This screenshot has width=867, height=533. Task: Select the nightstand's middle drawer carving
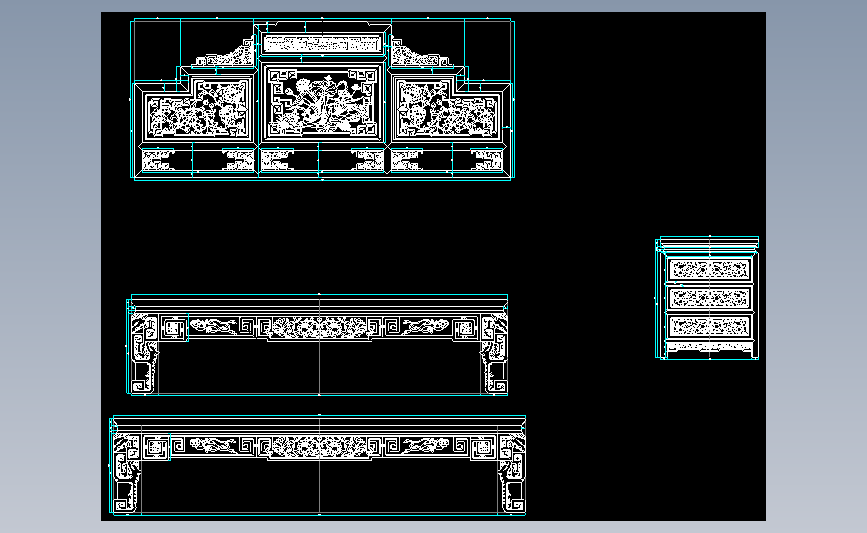[x=709, y=298]
